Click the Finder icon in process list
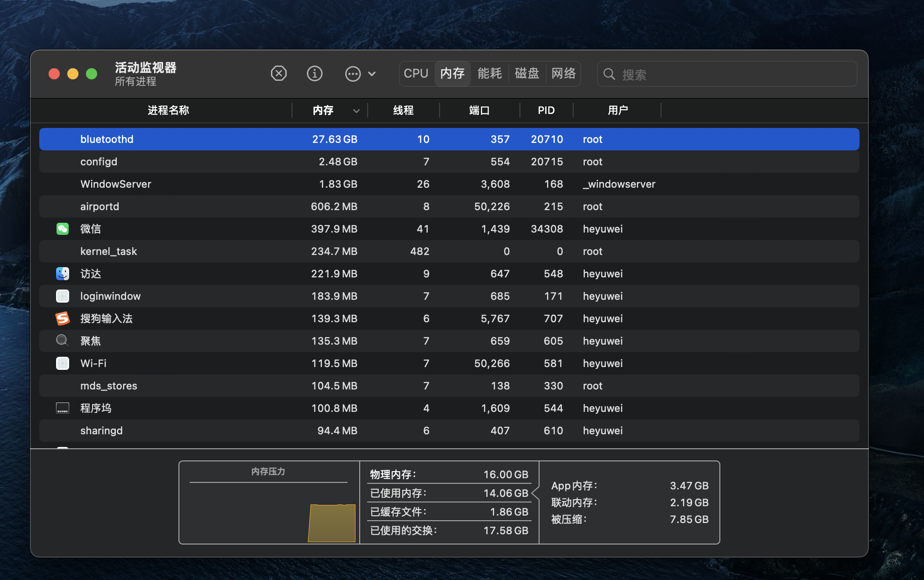 63,274
